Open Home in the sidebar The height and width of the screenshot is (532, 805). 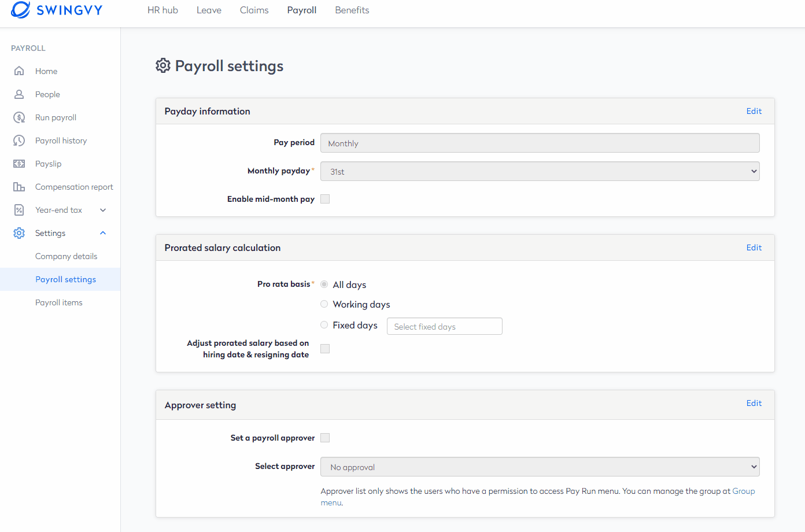tap(46, 71)
